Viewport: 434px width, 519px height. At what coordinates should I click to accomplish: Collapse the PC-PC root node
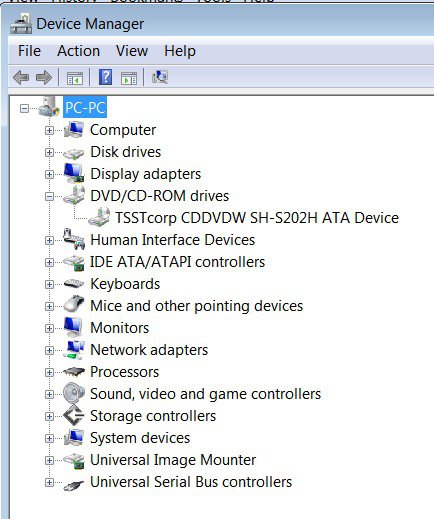(x=24, y=108)
